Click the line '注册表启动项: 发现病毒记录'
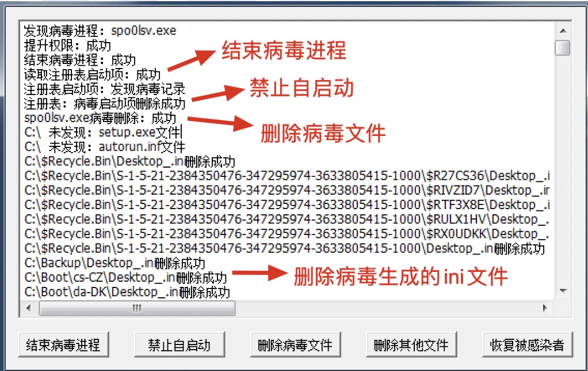 click(x=105, y=89)
